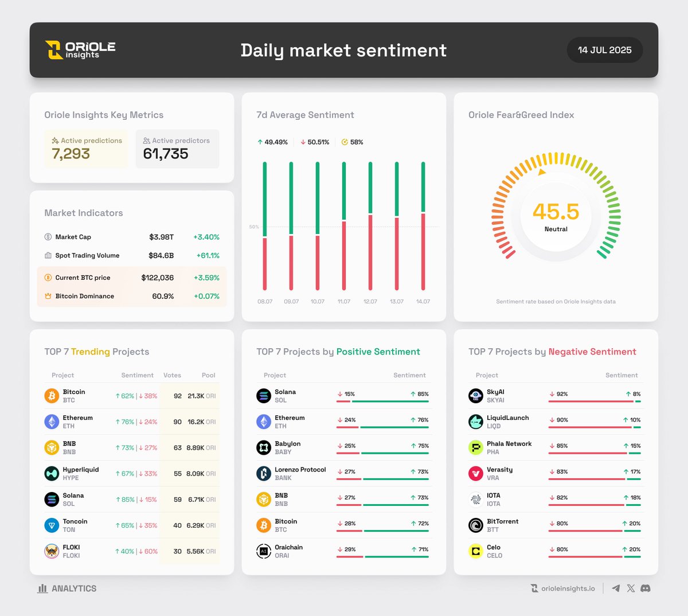Click the Celo CELO icon
This screenshot has height=616, width=688.
[x=476, y=551]
